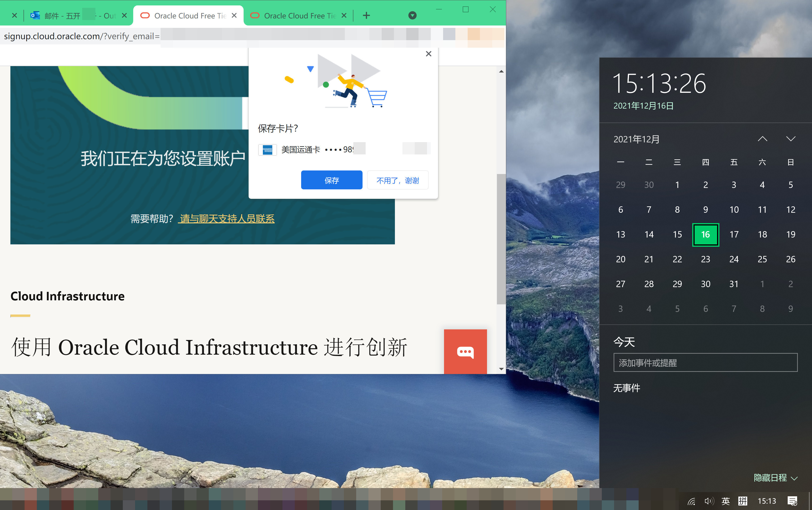The width and height of the screenshot is (812, 510).
Task: Close the save card popup
Action: pos(429,54)
